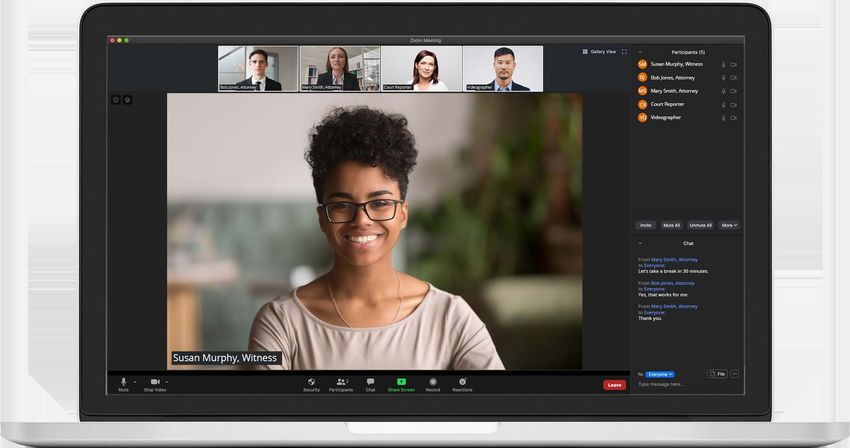Collapse the Participants panel chevron

tap(640, 52)
